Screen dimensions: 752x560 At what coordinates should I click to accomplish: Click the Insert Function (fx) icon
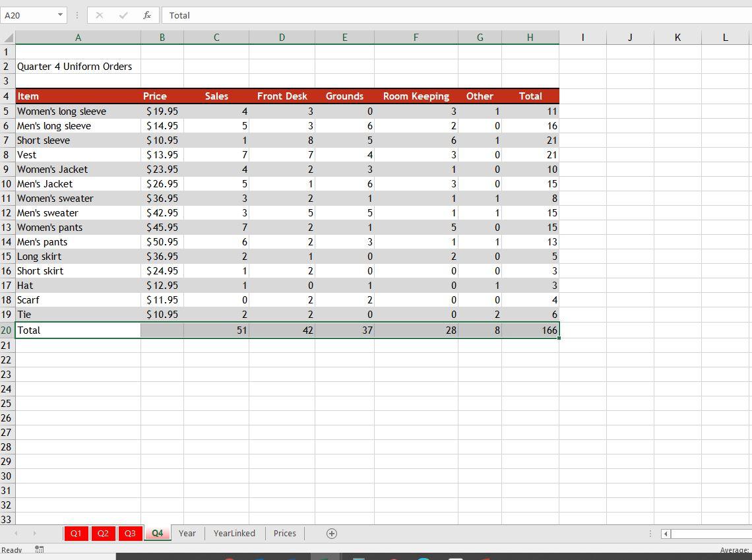tap(146, 15)
